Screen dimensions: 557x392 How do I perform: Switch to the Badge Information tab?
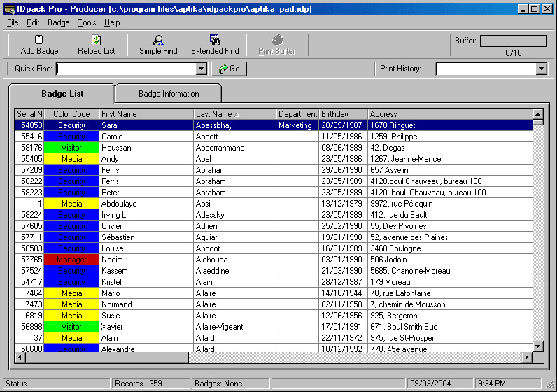coord(169,94)
